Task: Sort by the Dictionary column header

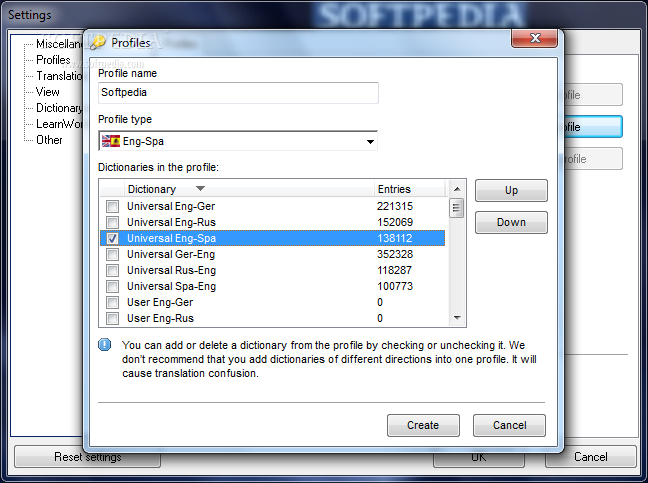Action: point(249,189)
